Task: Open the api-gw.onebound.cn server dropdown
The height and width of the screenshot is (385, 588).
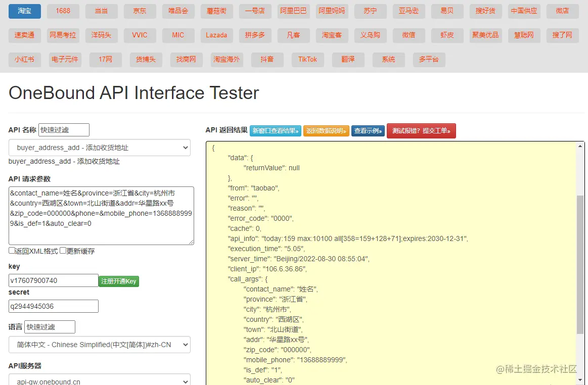Action: (100, 379)
